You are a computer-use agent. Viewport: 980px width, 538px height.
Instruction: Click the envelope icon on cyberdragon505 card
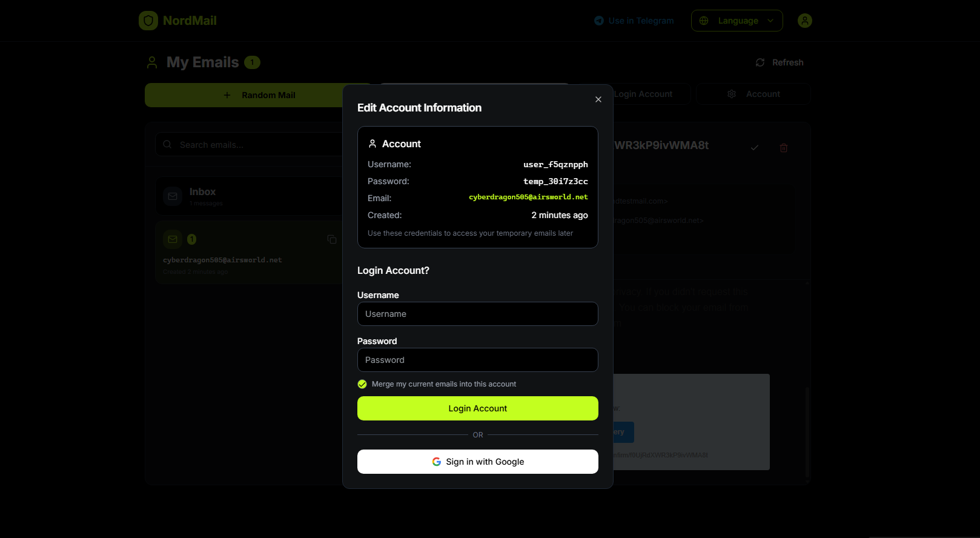click(x=173, y=239)
